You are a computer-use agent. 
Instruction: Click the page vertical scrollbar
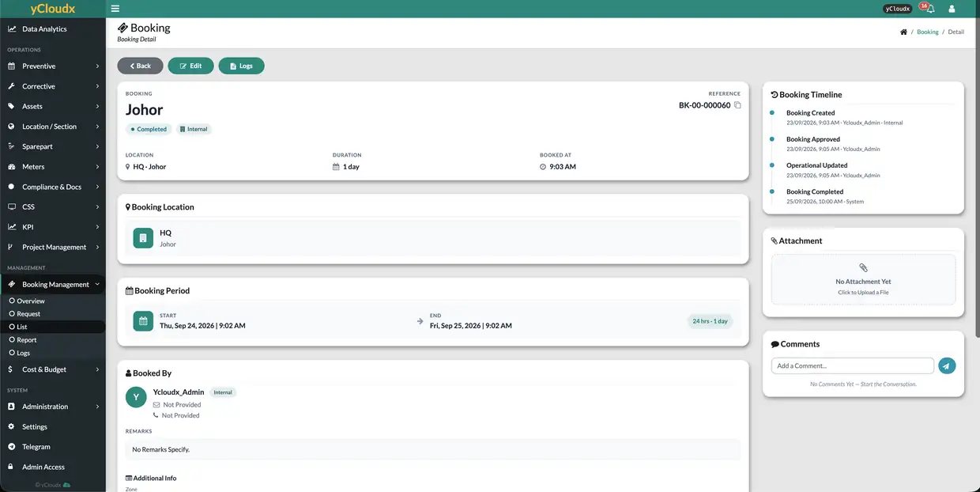coord(977,179)
